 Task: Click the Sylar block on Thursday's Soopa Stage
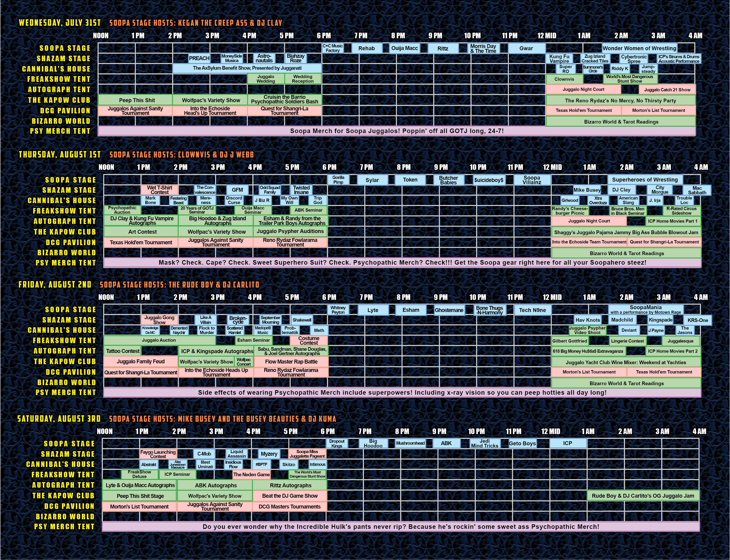tap(372, 180)
